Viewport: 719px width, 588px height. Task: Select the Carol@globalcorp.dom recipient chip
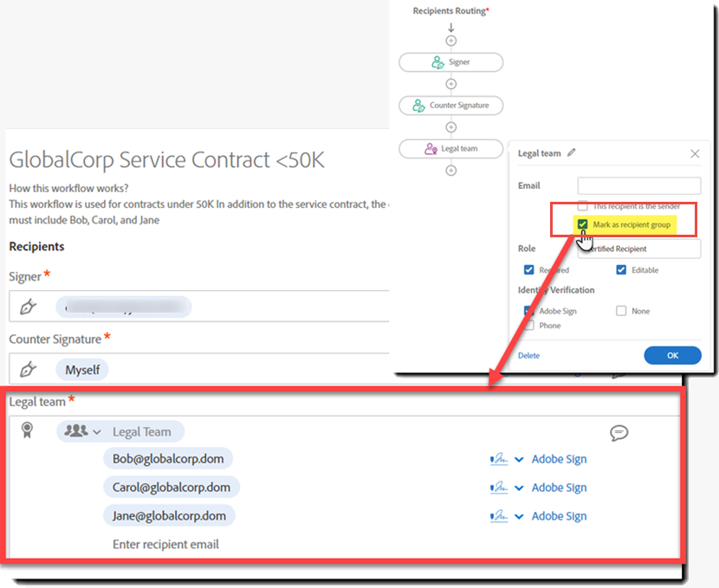tap(172, 488)
